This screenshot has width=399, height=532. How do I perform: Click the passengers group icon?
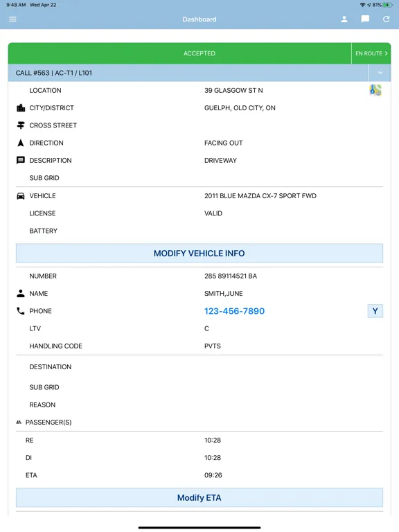(19, 422)
